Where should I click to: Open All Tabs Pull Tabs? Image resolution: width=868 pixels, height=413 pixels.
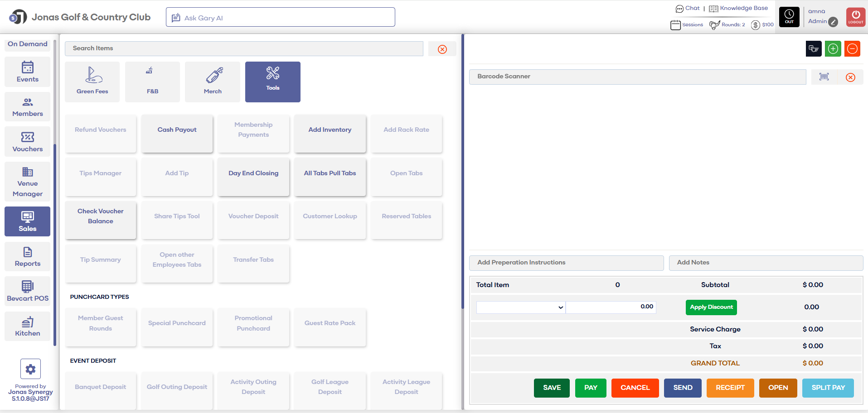pos(330,177)
